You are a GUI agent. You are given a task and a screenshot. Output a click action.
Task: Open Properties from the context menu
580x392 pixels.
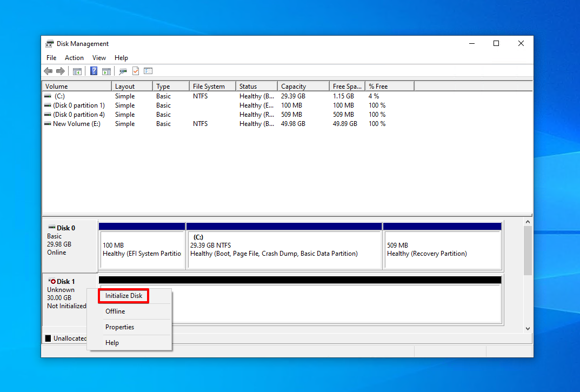tap(119, 327)
